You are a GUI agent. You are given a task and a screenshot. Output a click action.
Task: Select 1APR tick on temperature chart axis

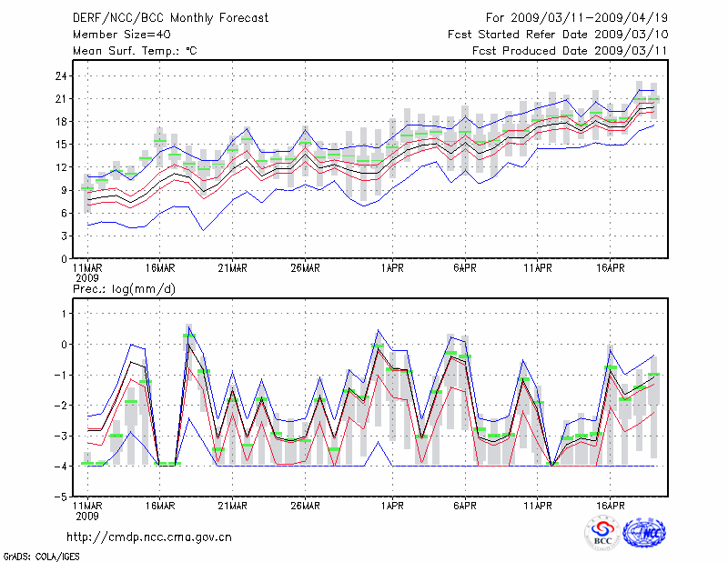click(x=393, y=268)
